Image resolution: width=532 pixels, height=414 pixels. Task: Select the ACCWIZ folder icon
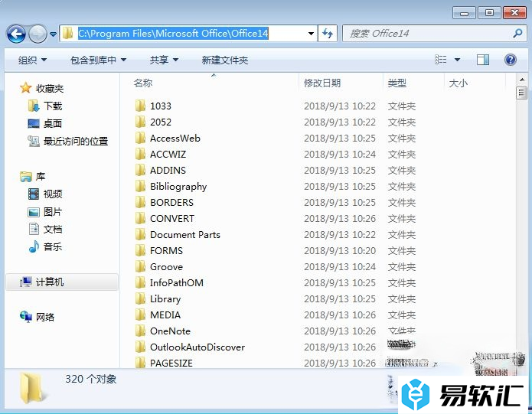coord(140,154)
